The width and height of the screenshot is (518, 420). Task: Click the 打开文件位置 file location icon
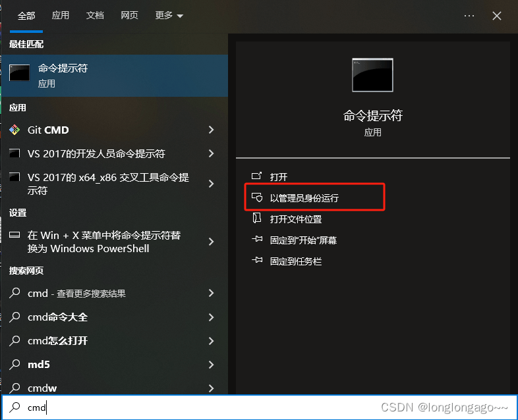256,218
